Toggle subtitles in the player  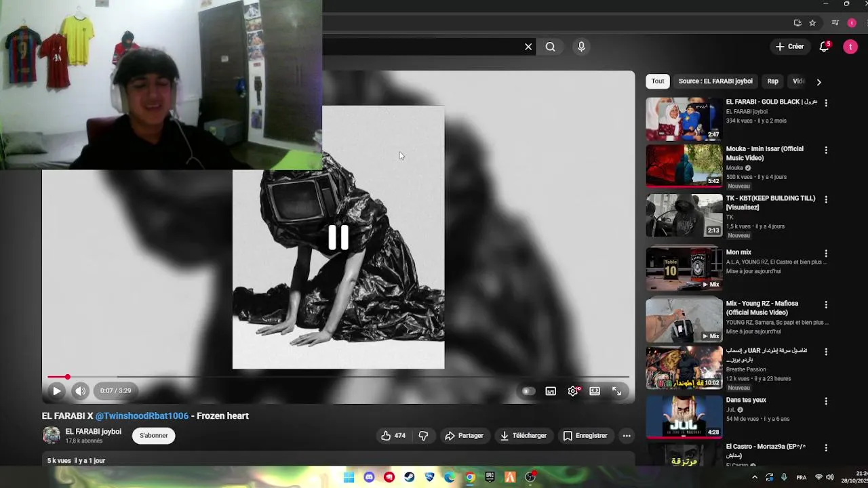(x=551, y=391)
